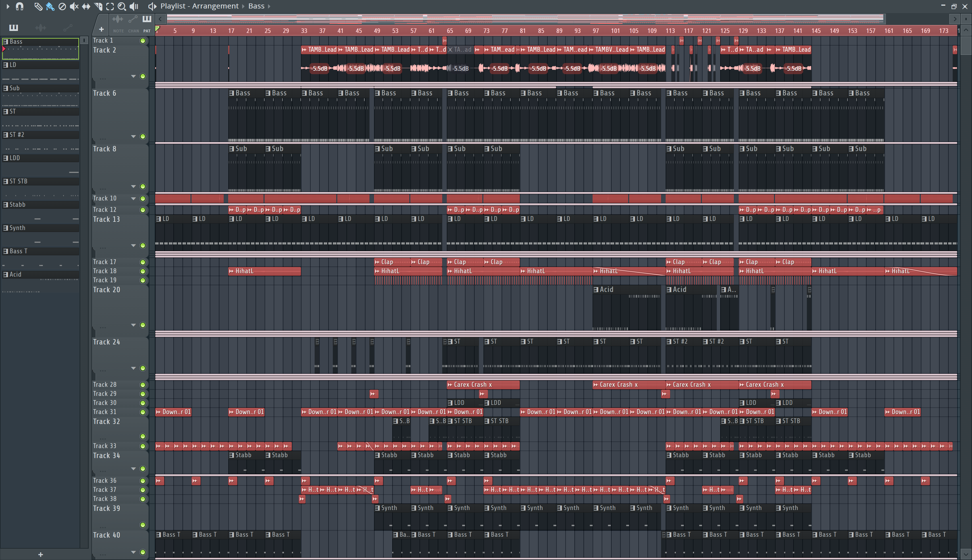The height and width of the screenshot is (560, 972).
Task: Select the Slice tool
Action: pyautogui.click(x=98, y=6)
